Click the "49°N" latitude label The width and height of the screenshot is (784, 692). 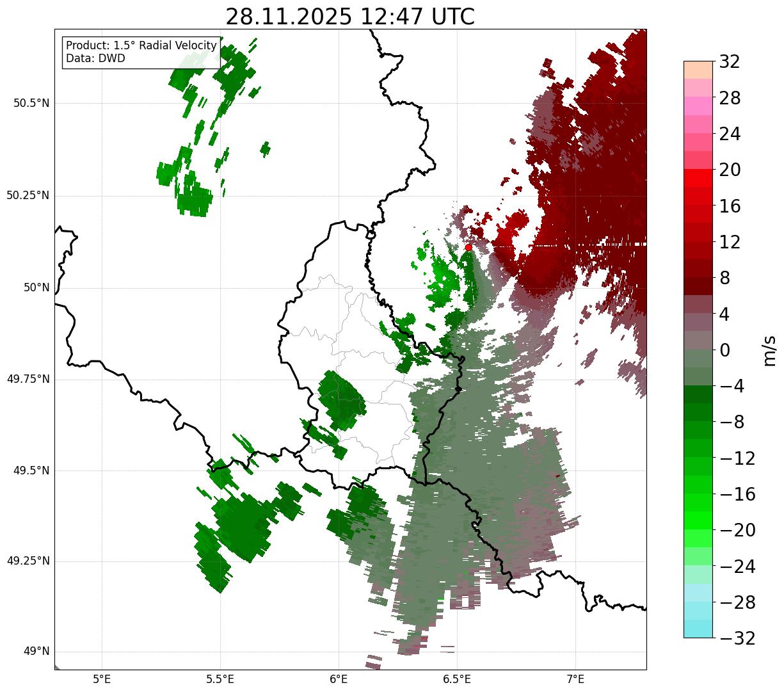(36, 651)
